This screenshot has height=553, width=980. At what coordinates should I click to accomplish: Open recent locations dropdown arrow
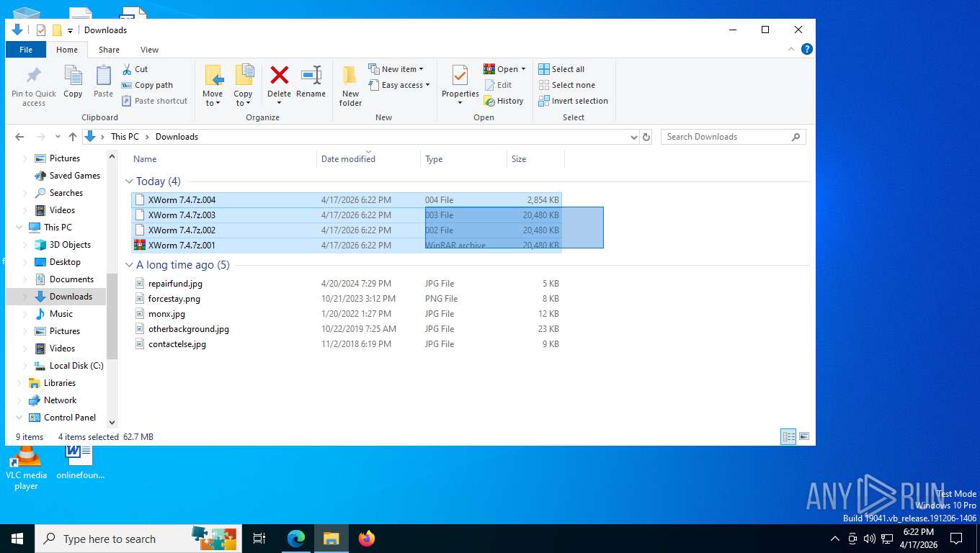pyautogui.click(x=58, y=137)
